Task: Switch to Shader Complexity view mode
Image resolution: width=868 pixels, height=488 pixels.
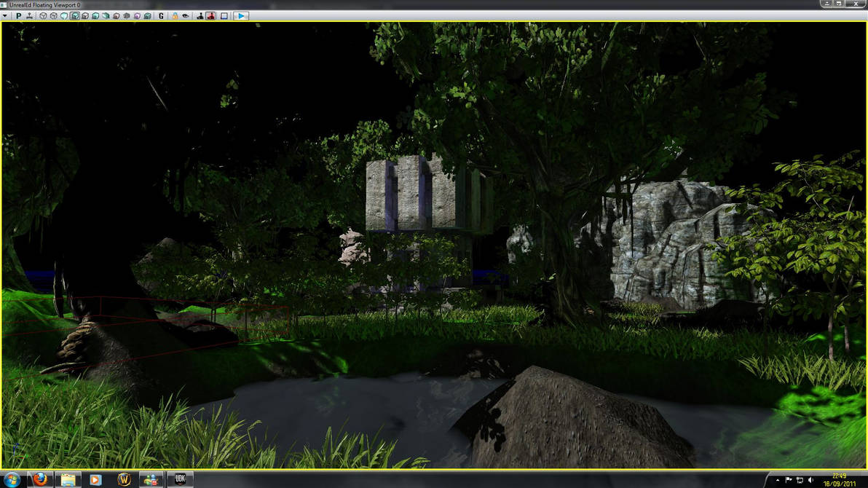Action: pos(127,16)
